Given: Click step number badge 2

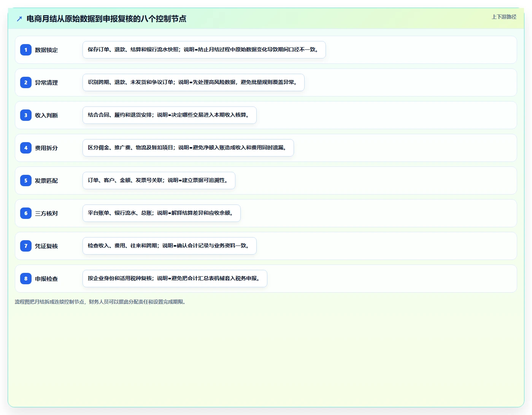Looking at the screenshot, I should [26, 82].
